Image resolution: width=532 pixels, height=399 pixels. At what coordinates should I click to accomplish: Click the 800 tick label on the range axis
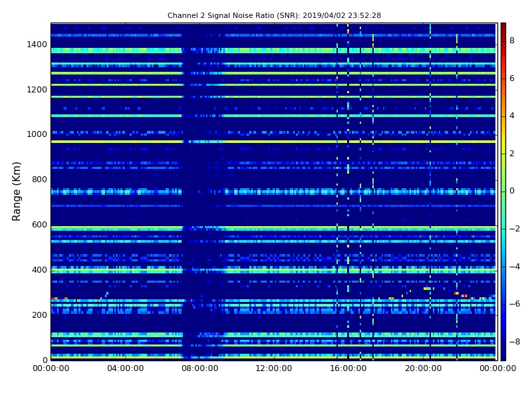(39, 180)
